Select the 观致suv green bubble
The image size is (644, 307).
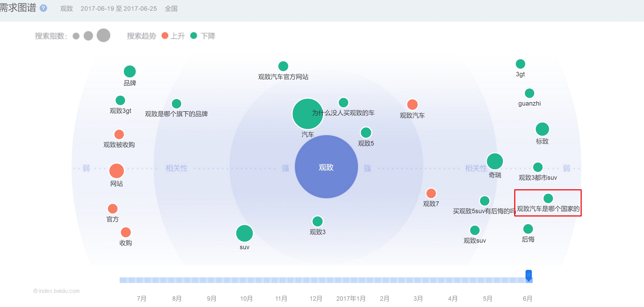point(475,230)
